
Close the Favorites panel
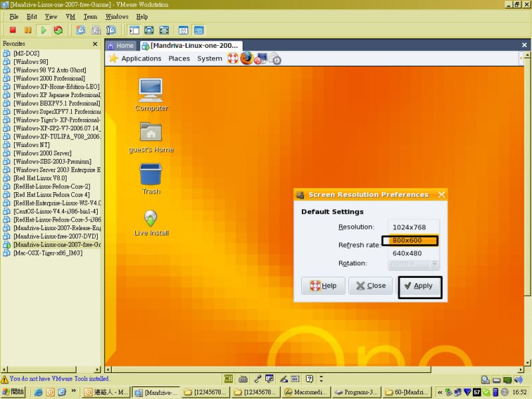[x=95, y=44]
